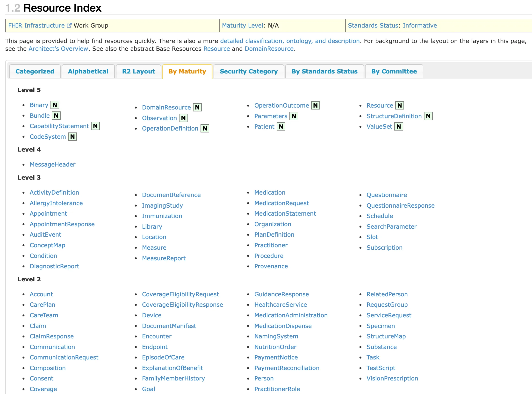532x394 pixels.
Task: Open the Architect's Overview link
Action: 58,49
